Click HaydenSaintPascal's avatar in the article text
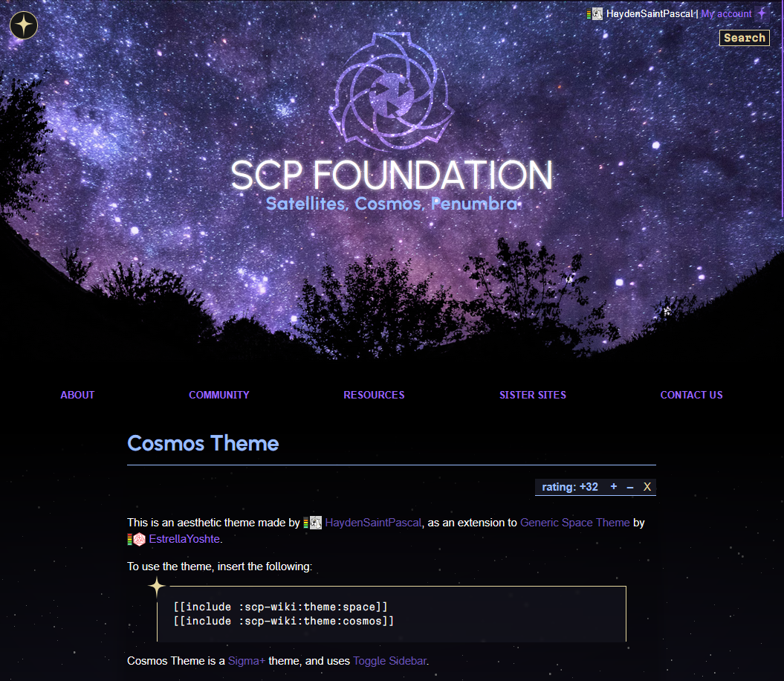Image resolution: width=784 pixels, height=681 pixels. [316, 523]
